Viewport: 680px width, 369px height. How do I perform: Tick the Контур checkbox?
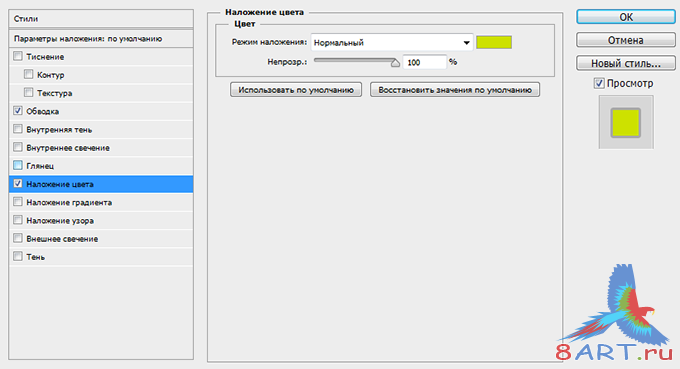click(x=29, y=75)
